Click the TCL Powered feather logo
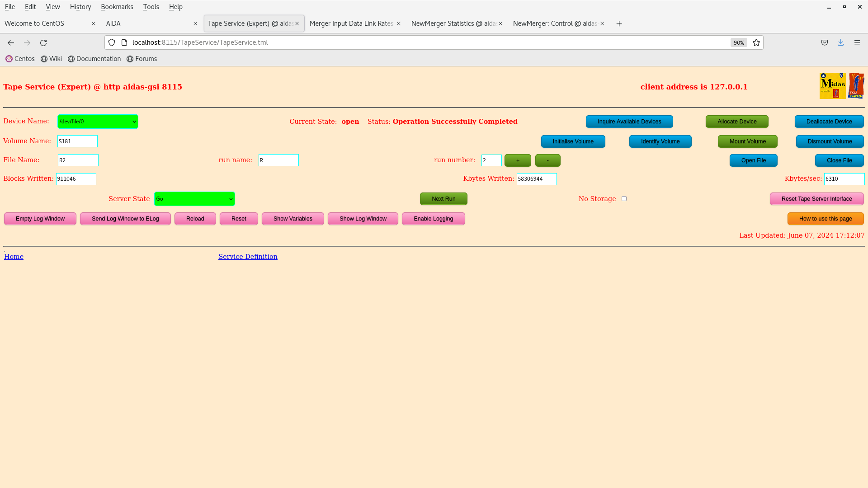Screen dimensions: 868x488 click(x=856, y=86)
